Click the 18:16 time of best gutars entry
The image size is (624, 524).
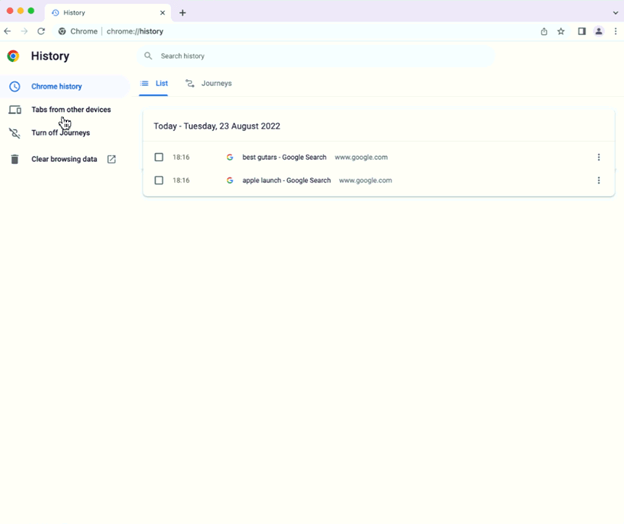181,157
